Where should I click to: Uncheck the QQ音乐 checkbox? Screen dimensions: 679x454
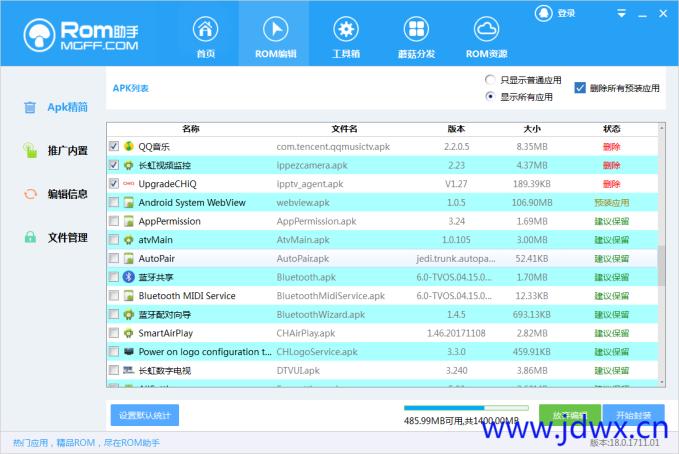[x=114, y=146]
